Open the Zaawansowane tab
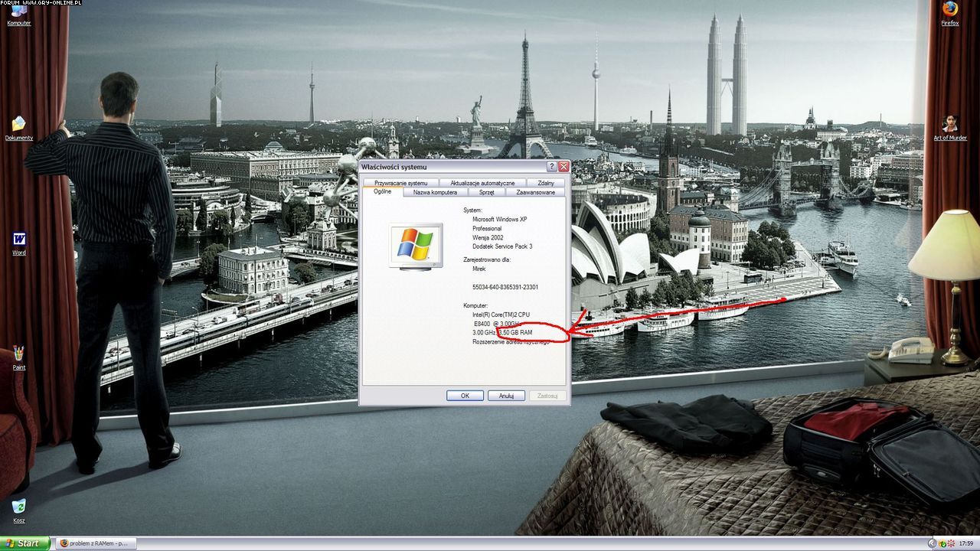This screenshot has width=980, height=551. click(535, 192)
